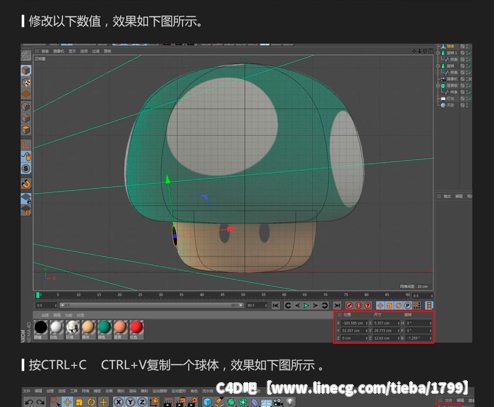Open the 面板 Panel menu of viewport
The height and width of the screenshot is (407, 502).
tap(107, 51)
